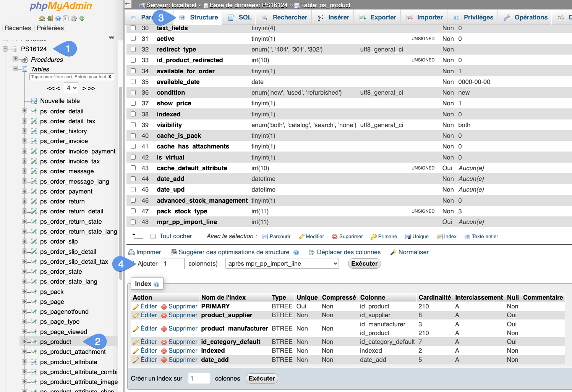Click the Primaire key icon

coord(374,237)
